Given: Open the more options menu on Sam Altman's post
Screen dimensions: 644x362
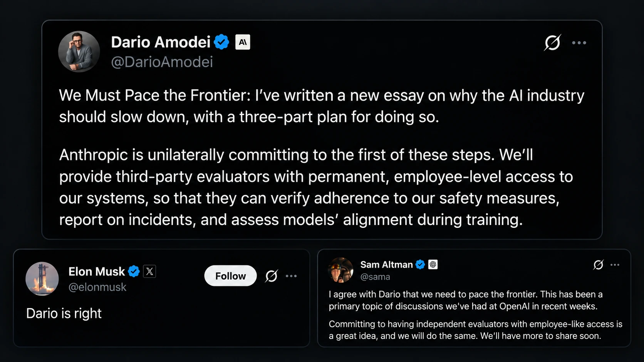Looking at the screenshot, I should (615, 265).
